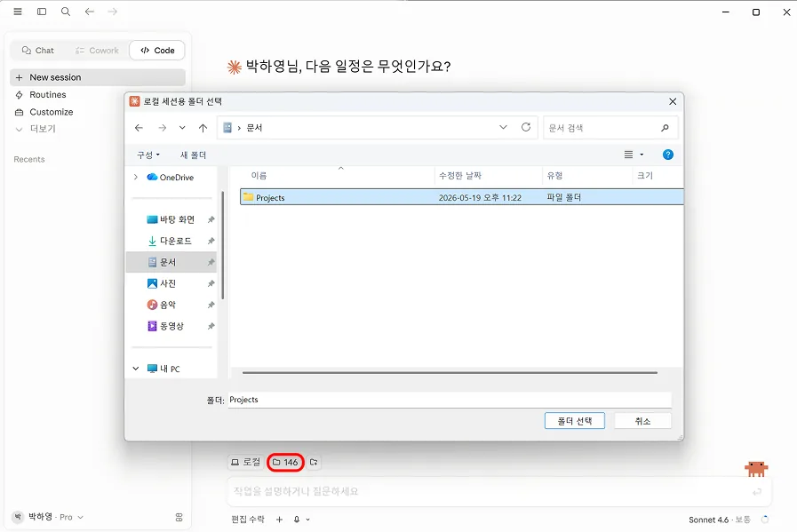Expand the OneDrive tree node
This screenshot has height=532, width=797.
point(136,177)
